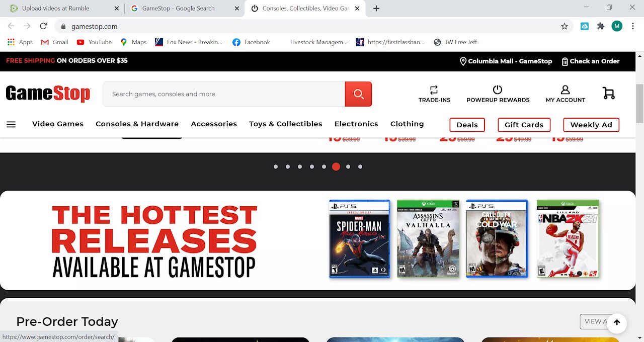The height and width of the screenshot is (342, 644).
Task: Click the Pre-Order Today heading
Action: pos(67,321)
